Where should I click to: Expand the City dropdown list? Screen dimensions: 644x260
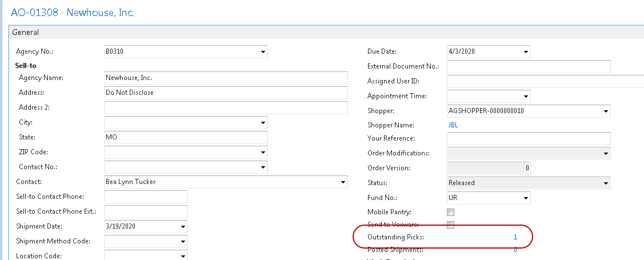[262, 123]
